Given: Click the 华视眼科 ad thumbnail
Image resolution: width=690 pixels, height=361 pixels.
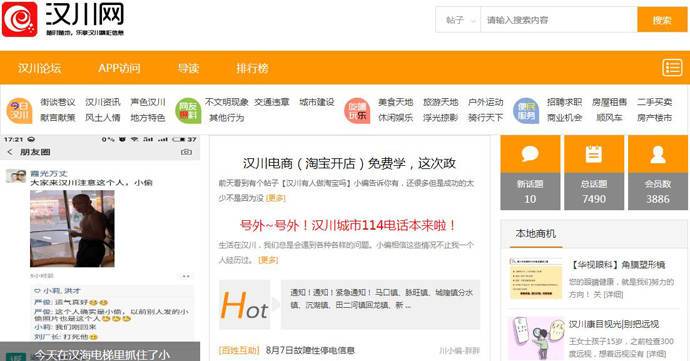Looking at the screenshot, I should [536, 278].
